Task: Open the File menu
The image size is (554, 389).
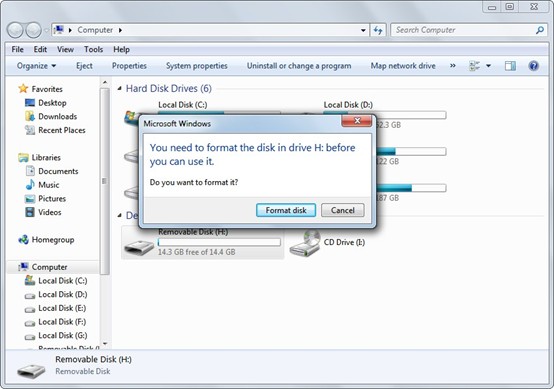Action: tap(17, 49)
